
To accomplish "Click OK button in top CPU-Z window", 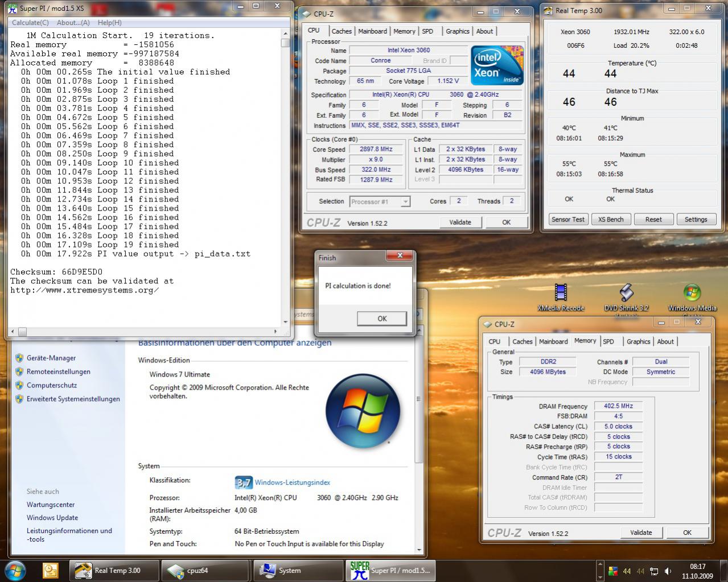I will coord(506,222).
